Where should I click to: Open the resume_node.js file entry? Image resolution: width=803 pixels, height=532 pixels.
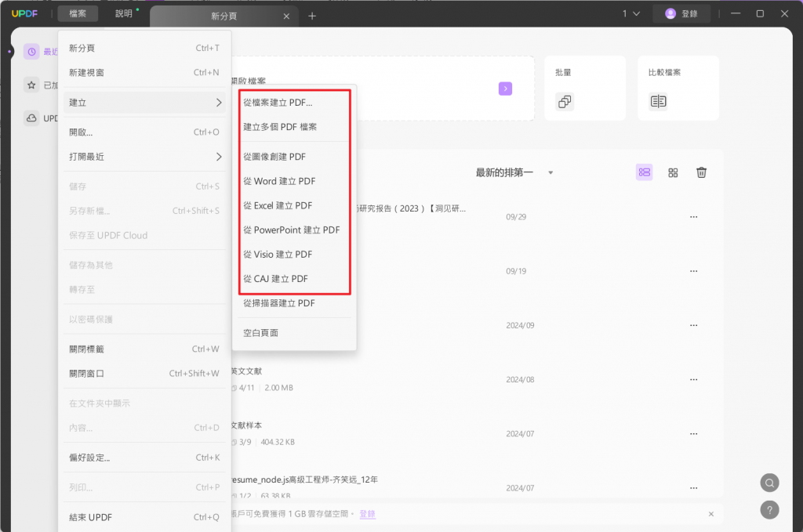pos(304,480)
